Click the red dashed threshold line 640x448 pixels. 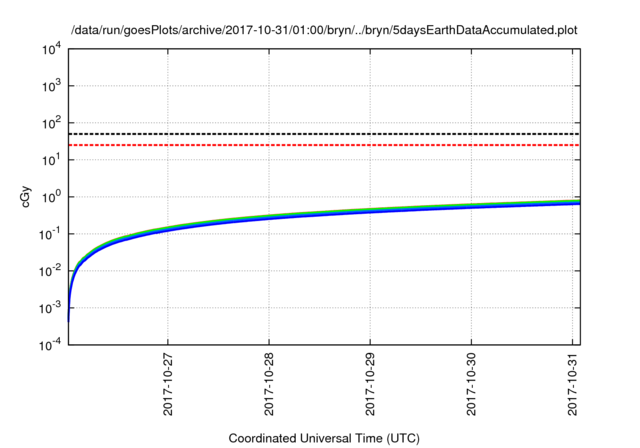(324, 145)
